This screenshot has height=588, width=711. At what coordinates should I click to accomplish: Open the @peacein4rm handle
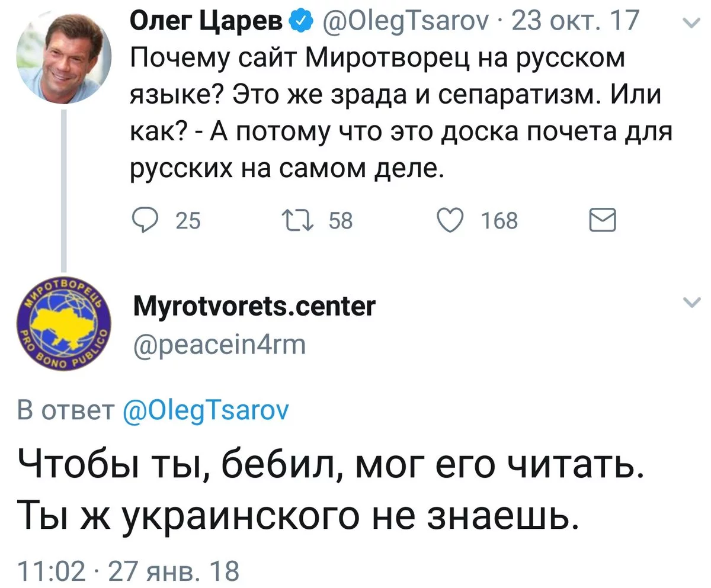[x=217, y=344]
